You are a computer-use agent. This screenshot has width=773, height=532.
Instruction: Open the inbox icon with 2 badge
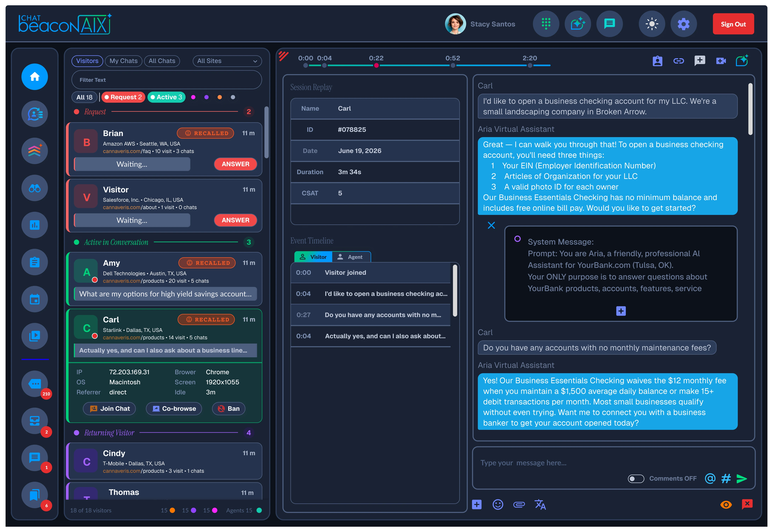tap(35, 421)
